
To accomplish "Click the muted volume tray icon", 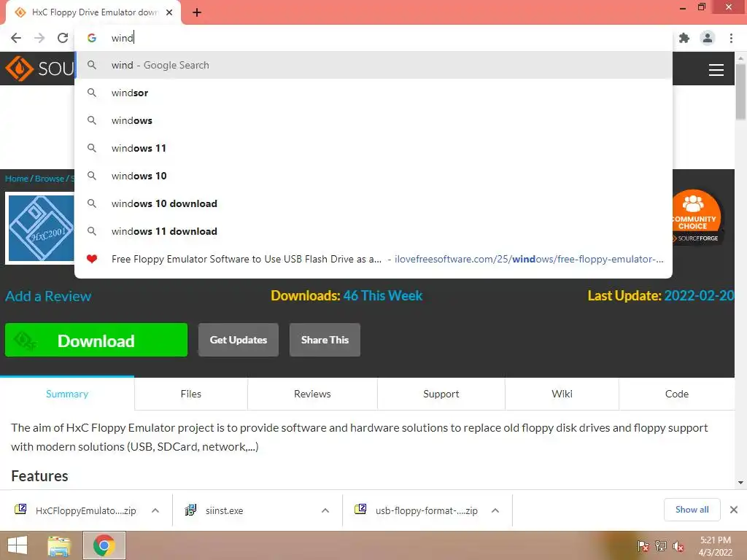I will pyautogui.click(x=678, y=546).
